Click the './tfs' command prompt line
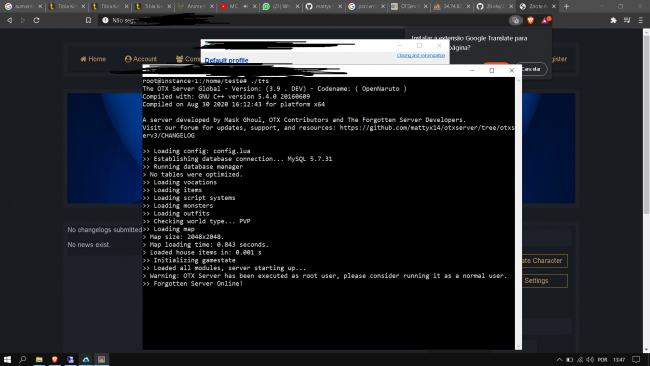 [206, 81]
